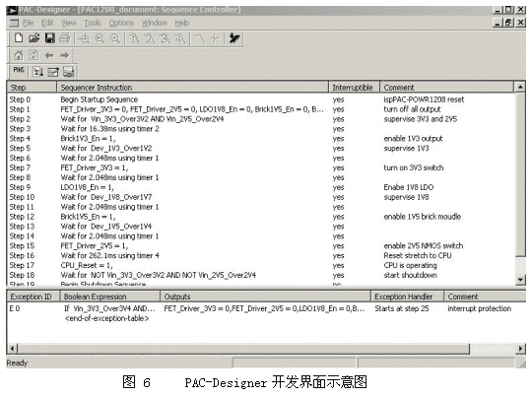Viewport: 532px width, 397px height.
Task: Open the Options menu
Action: pyautogui.click(x=121, y=23)
